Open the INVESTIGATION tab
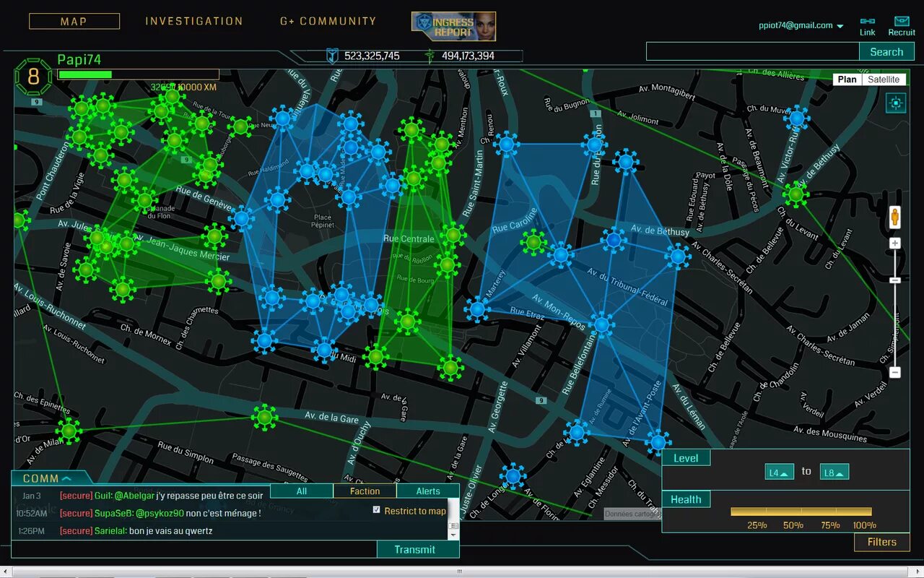This screenshot has width=924, height=578. coord(194,21)
